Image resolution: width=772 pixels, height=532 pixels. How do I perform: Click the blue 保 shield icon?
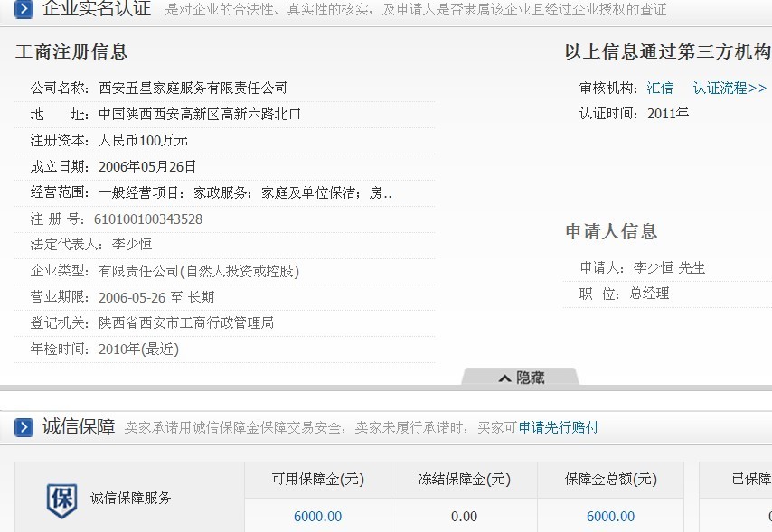(61, 499)
